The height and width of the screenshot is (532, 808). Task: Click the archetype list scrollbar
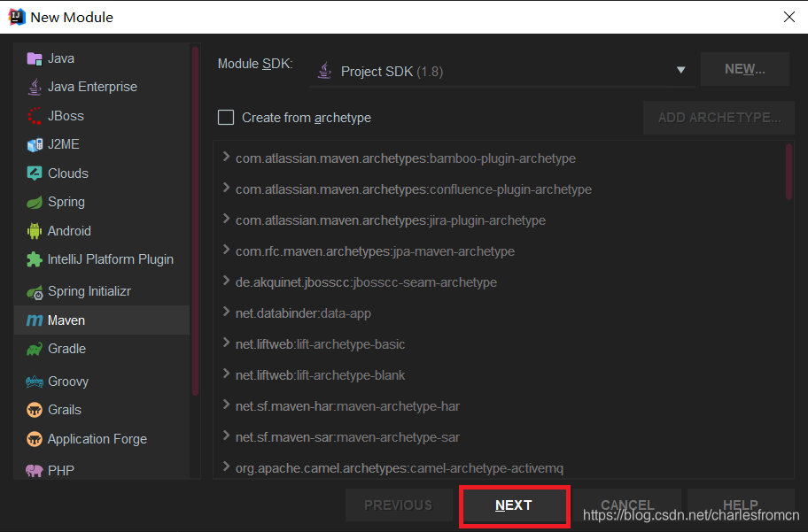789,172
